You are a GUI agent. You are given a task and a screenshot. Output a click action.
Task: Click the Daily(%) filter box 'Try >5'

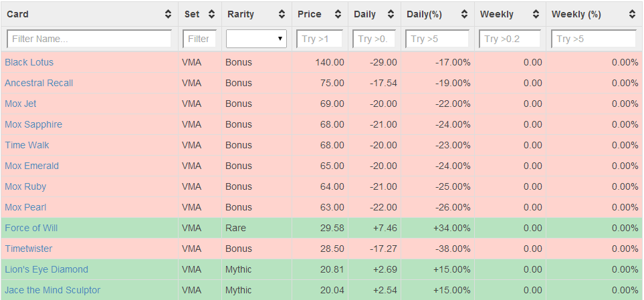[437, 39]
